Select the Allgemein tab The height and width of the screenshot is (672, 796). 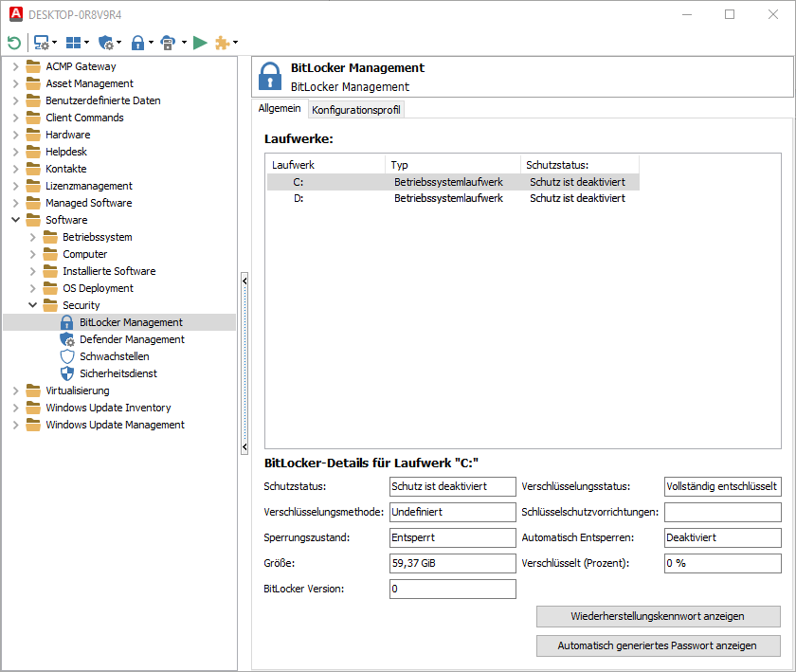279,109
